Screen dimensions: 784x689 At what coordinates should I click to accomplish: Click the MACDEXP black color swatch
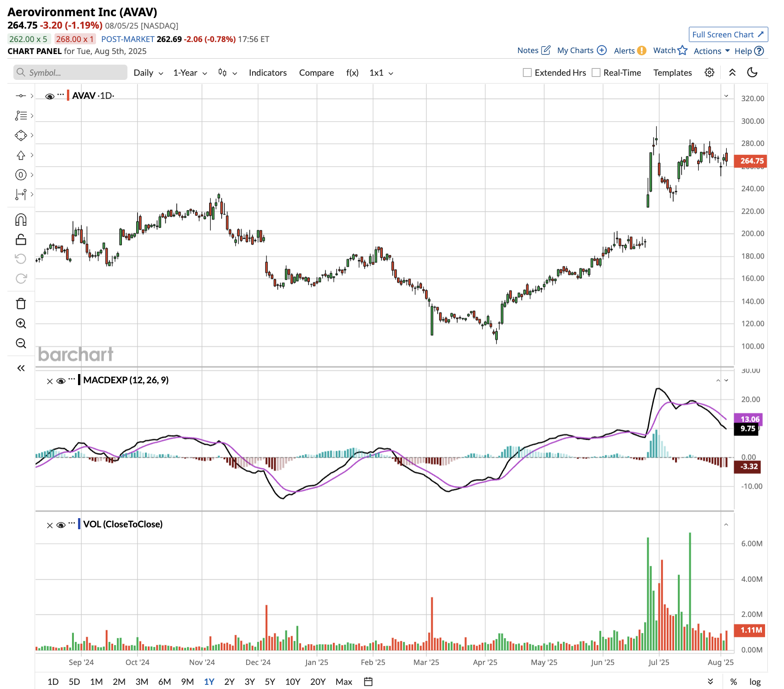79,380
